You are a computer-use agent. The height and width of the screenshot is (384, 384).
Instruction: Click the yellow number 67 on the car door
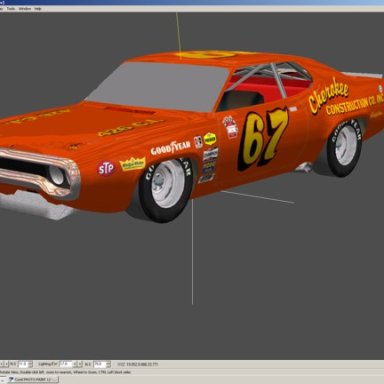coord(262,139)
